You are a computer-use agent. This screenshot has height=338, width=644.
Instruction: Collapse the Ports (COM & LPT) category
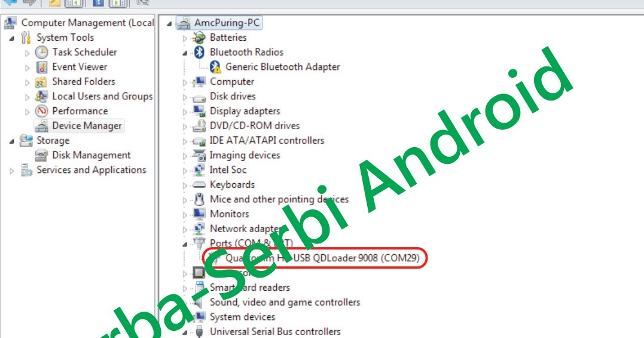click(x=185, y=244)
